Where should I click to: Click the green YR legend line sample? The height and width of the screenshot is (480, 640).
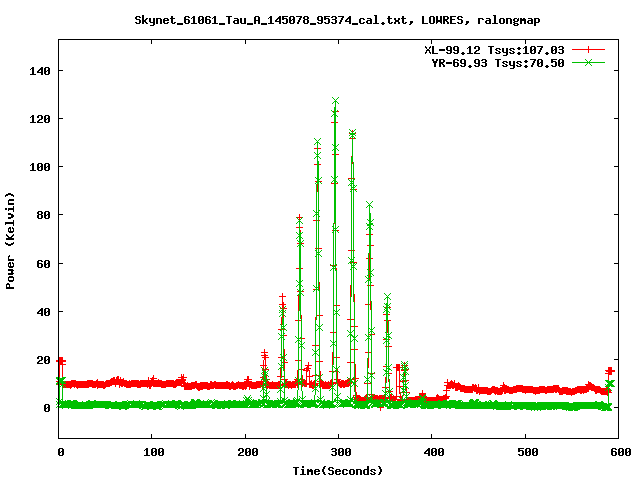(x=590, y=62)
